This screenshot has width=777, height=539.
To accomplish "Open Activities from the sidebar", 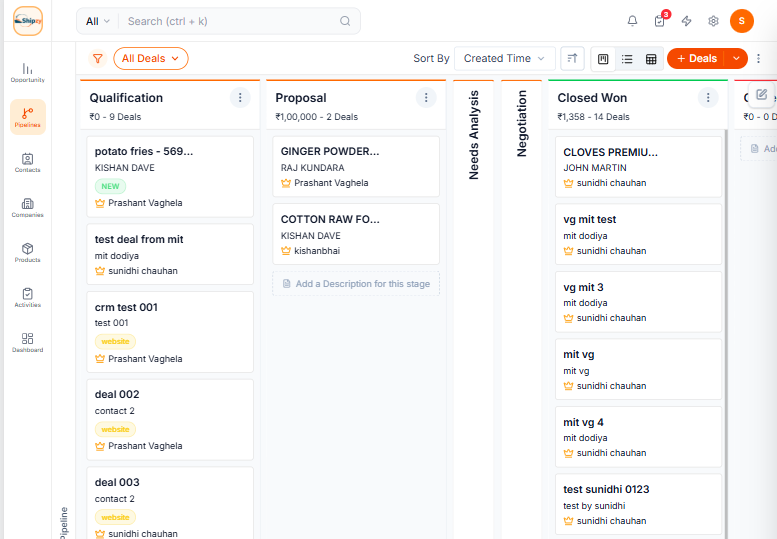I will click(x=28, y=298).
